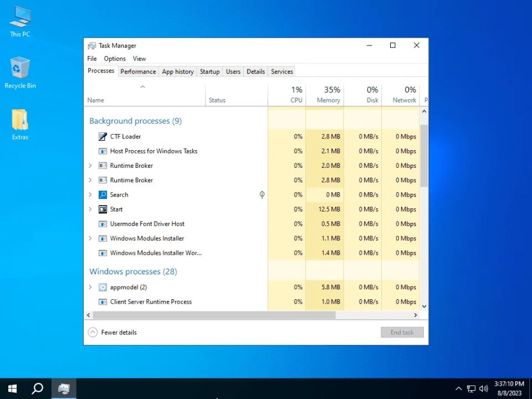
Task: Select the Background processes (9) heading
Action: pyautogui.click(x=135, y=121)
